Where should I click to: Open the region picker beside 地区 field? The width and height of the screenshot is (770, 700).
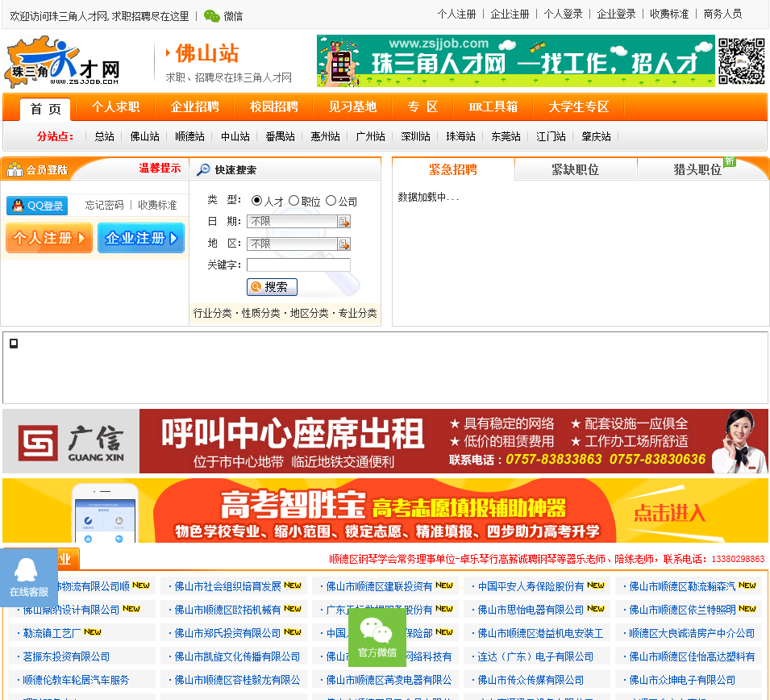point(344,244)
